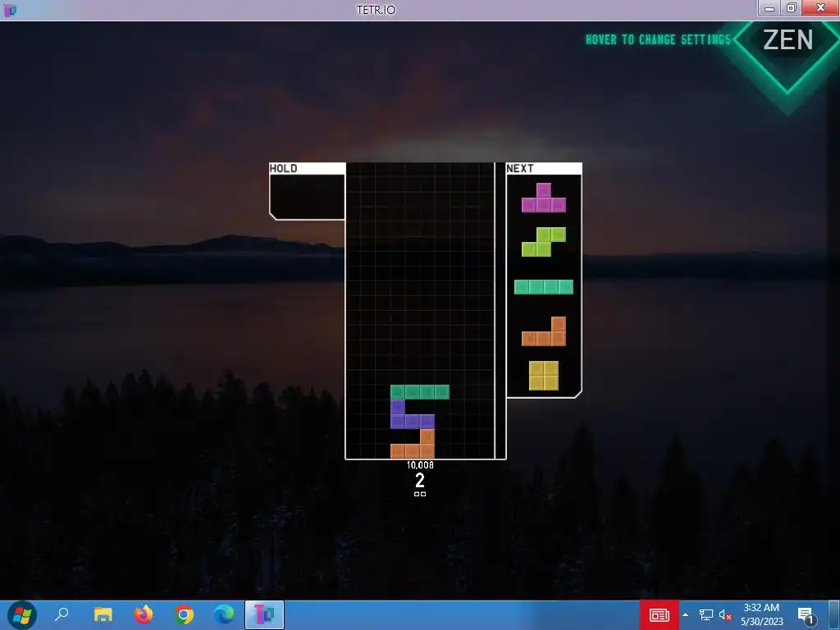Click the teal I piece in the NEXT queue
The width and height of the screenshot is (840, 630).
544,287
